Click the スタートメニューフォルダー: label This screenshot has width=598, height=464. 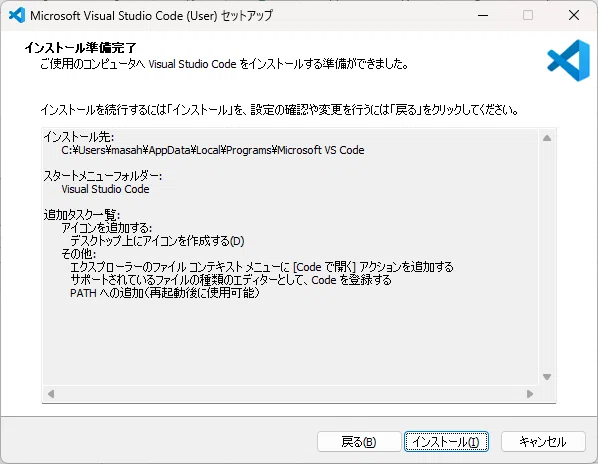coord(103,176)
